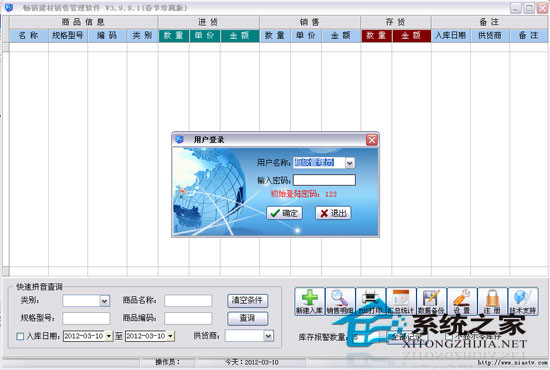Screen dimensions: 550x370
Task: Click the red 数量 header under 存货
Action: point(377,36)
